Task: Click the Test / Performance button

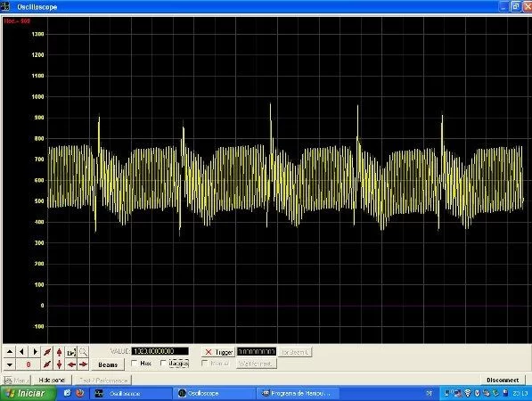Action: click(x=102, y=381)
